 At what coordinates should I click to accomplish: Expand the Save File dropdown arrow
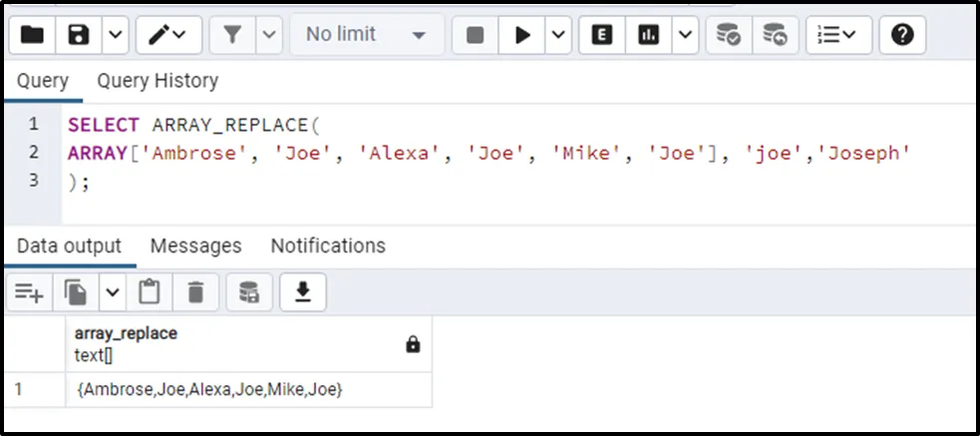pyautogui.click(x=116, y=35)
